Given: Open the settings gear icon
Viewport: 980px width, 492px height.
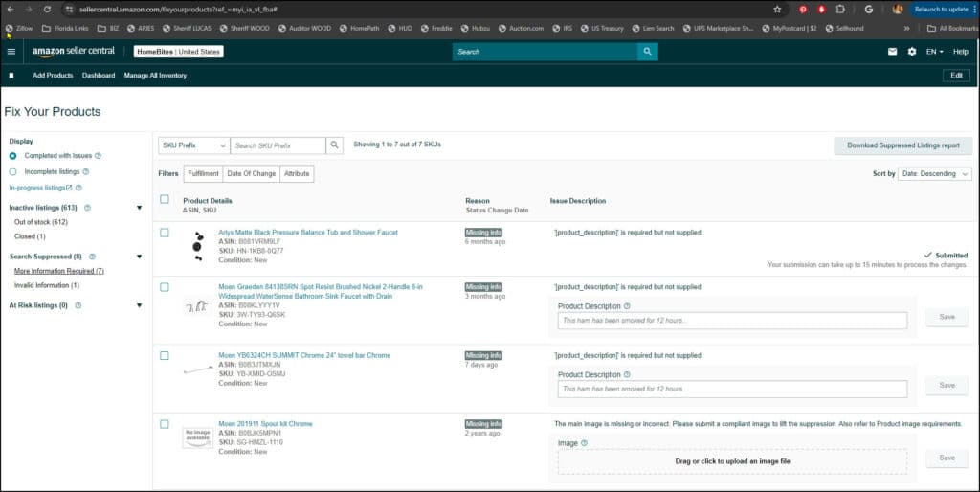Looking at the screenshot, I should point(911,51).
